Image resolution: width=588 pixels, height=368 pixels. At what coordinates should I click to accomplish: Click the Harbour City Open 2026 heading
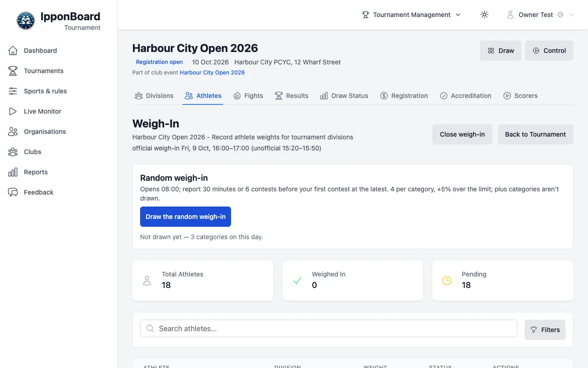point(195,48)
